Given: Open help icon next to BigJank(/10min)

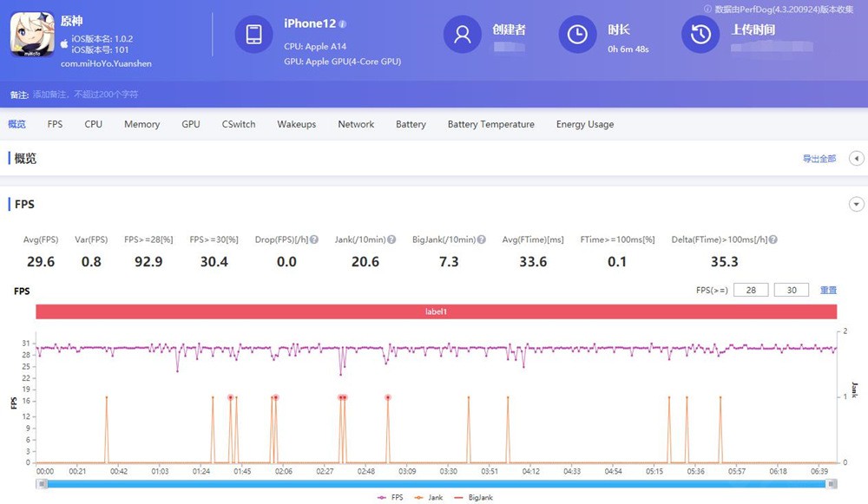Looking at the screenshot, I should click(480, 240).
